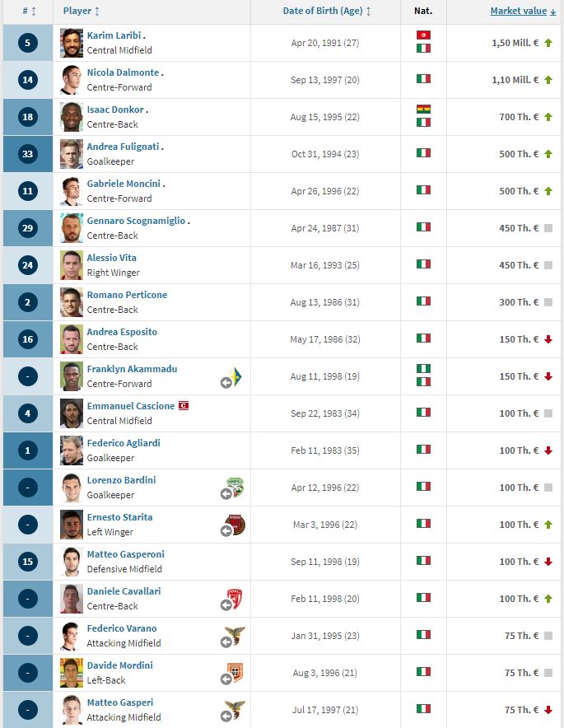This screenshot has height=728, width=564.
Task: Click captain flag icon next to Emmanuel Cascione
Action: click(184, 406)
